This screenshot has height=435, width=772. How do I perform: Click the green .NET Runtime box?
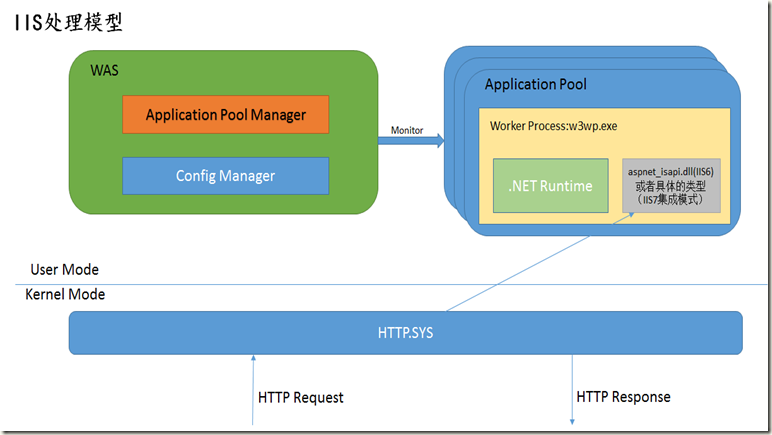550,185
